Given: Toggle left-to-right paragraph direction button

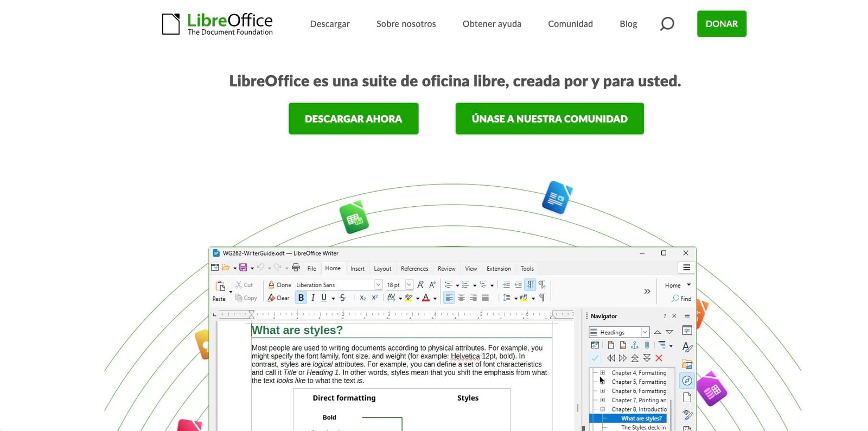Looking at the screenshot, I should pyautogui.click(x=530, y=284).
